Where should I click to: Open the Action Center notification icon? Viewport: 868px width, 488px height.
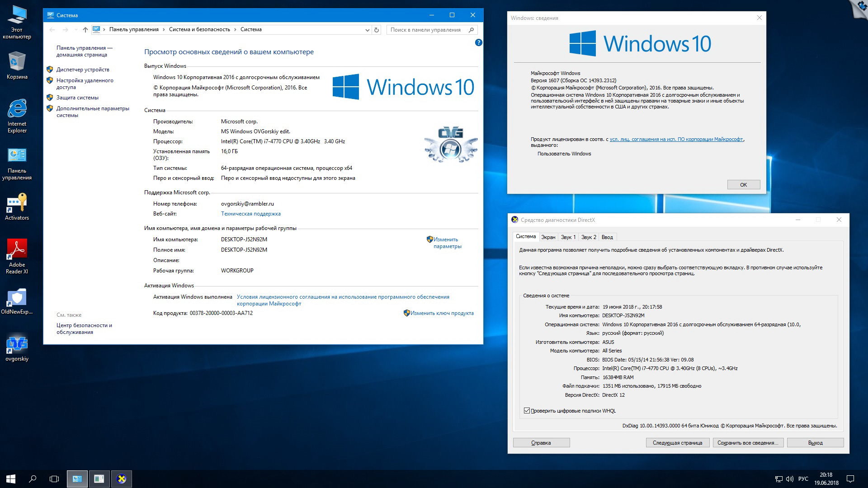coord(850,479)
